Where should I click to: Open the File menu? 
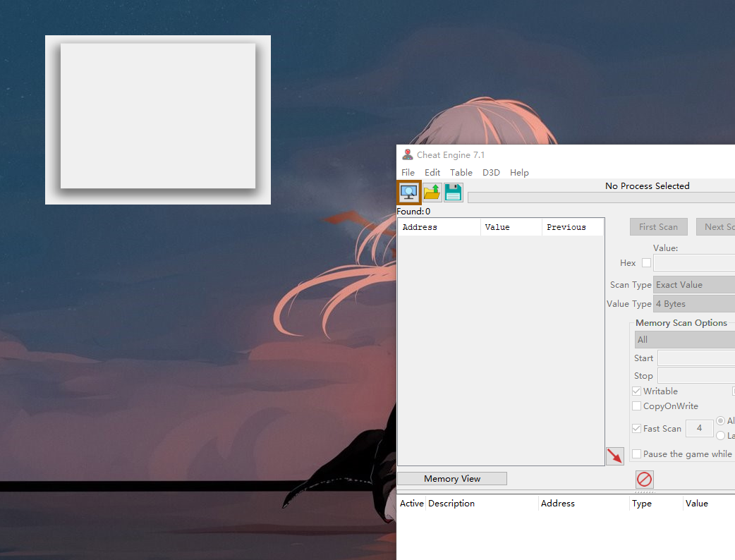[408, 173]
